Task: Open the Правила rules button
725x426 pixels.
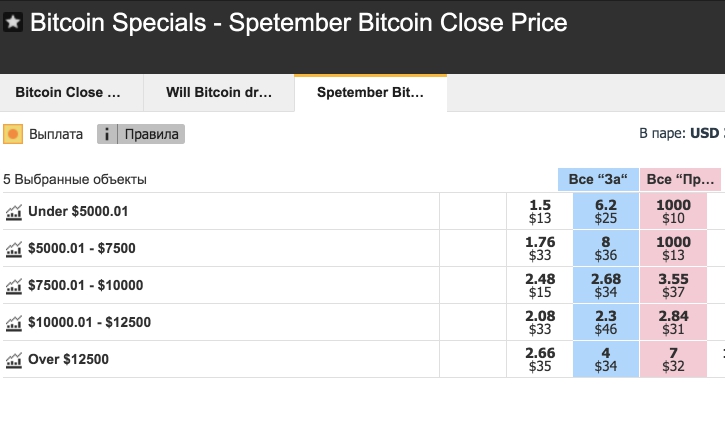Action: (x=151, y=134)
